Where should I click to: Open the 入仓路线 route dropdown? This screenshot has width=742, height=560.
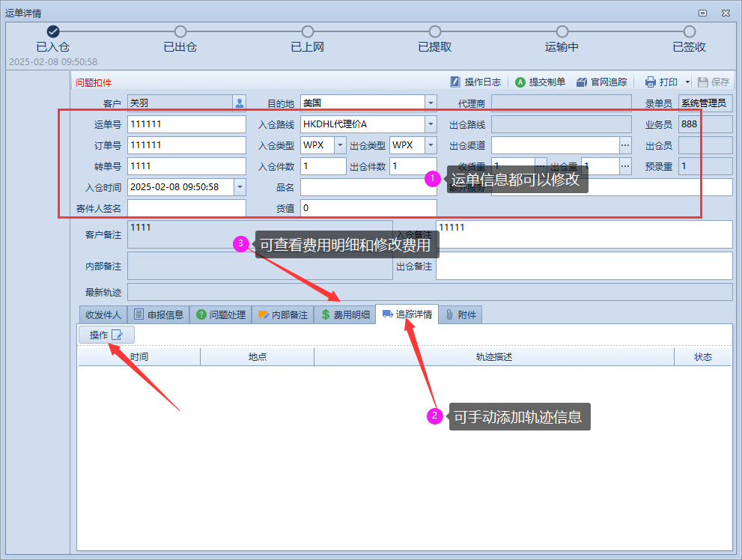(x=431, y=124)
